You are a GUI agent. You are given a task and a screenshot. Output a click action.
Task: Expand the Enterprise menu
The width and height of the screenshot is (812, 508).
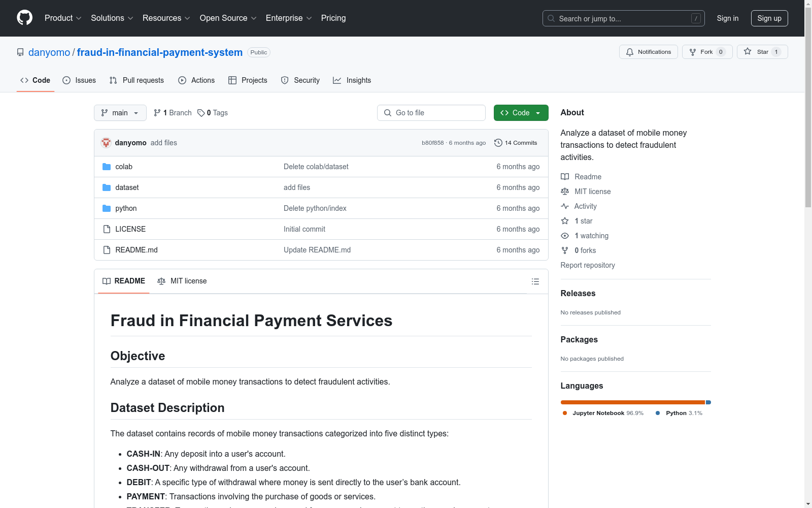point(289,18)
